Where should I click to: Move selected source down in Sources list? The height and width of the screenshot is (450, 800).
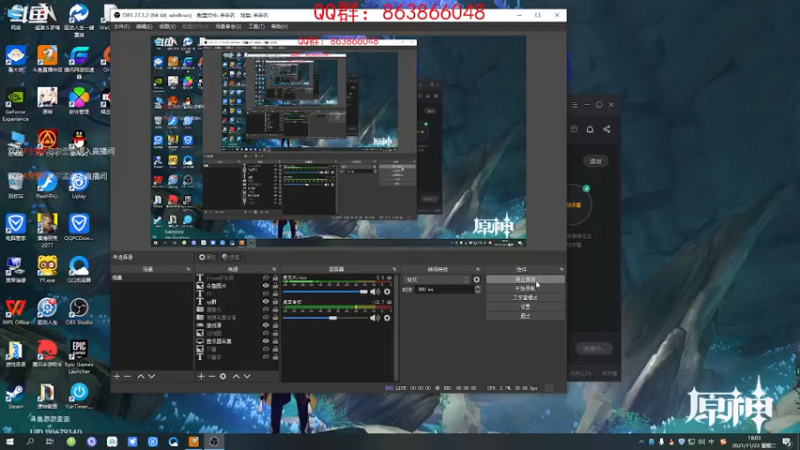click(247, 376)
